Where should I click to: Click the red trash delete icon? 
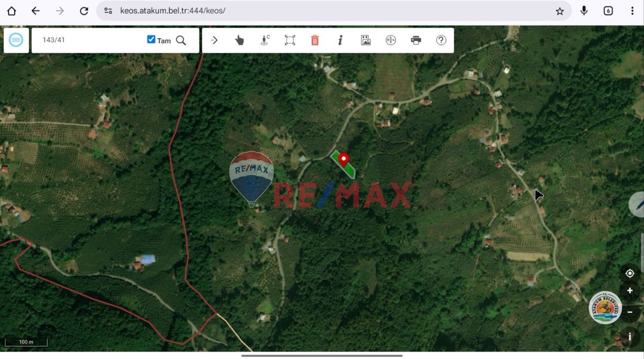pyautogui.click(x=315, y=40)
